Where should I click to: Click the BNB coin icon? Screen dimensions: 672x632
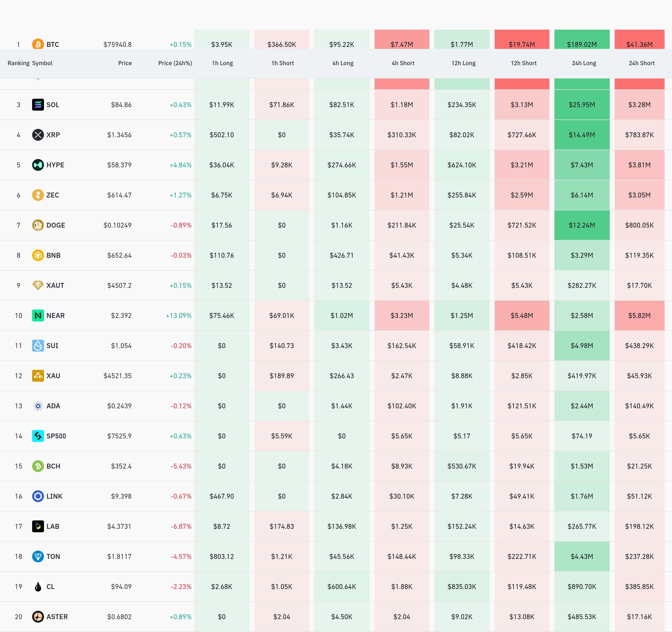tap(38, 255)
